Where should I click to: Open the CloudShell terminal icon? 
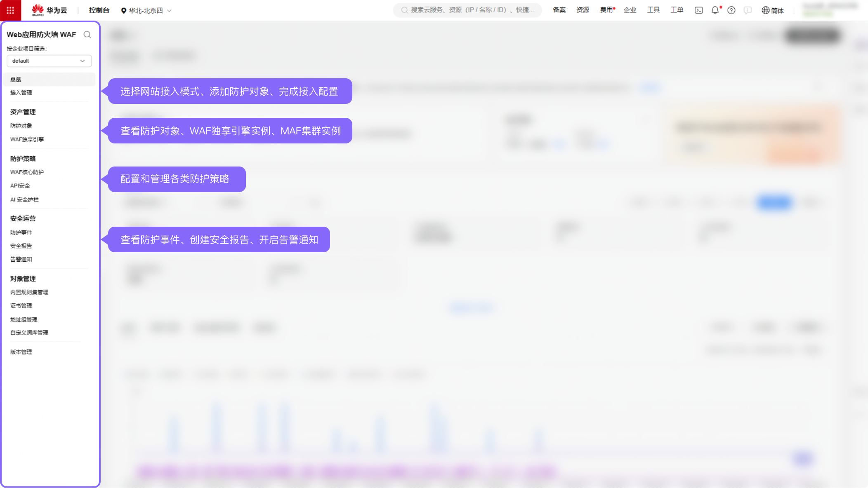(698, 10)
